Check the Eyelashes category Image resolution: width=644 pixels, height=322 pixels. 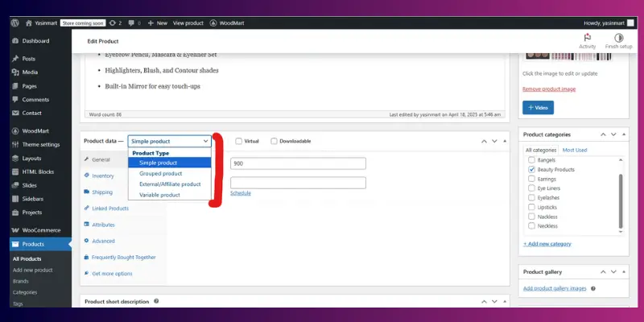(x=531, y=197)
